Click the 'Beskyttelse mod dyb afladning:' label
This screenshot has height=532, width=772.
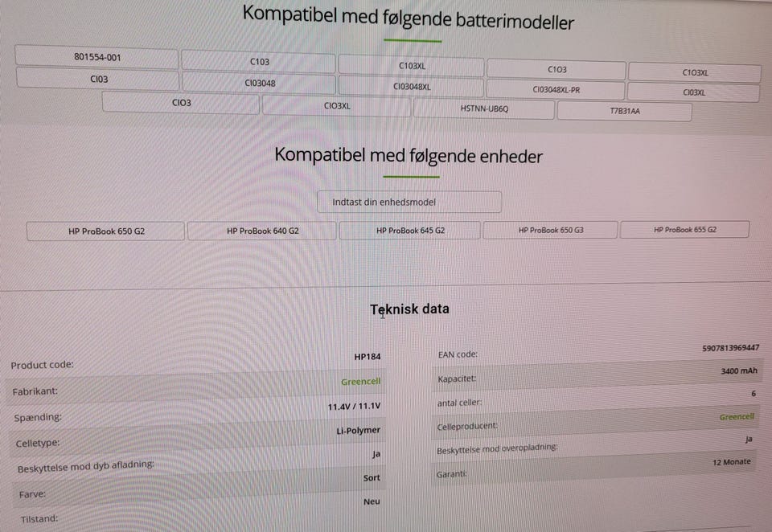click(x=86, y=467)
